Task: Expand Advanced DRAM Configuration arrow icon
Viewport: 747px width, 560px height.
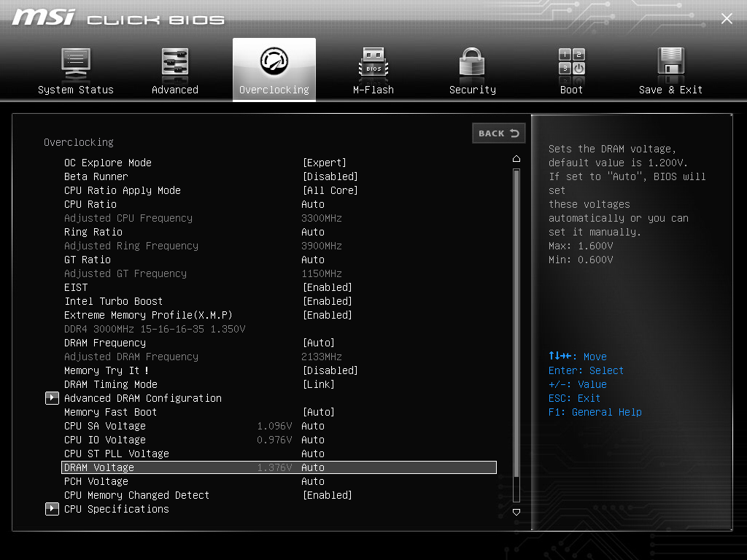Action: coord(52,398)
